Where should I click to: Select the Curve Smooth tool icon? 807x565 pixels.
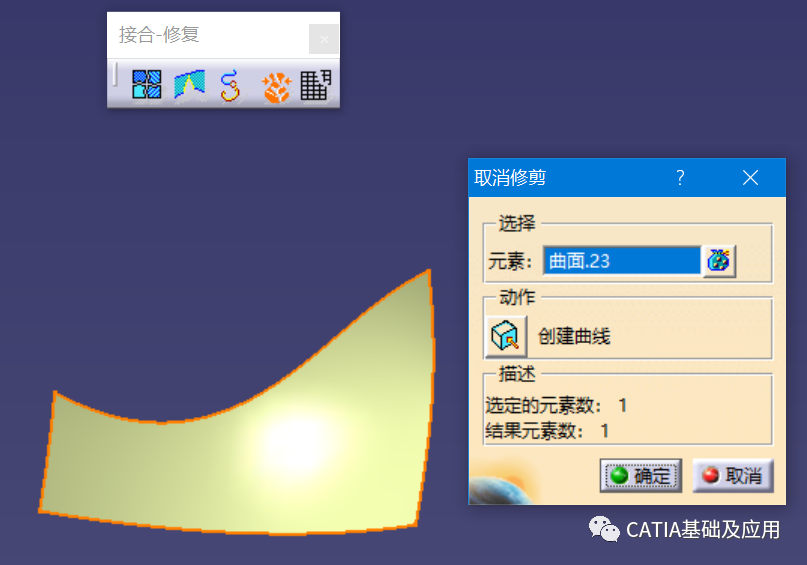pos(230,85)
